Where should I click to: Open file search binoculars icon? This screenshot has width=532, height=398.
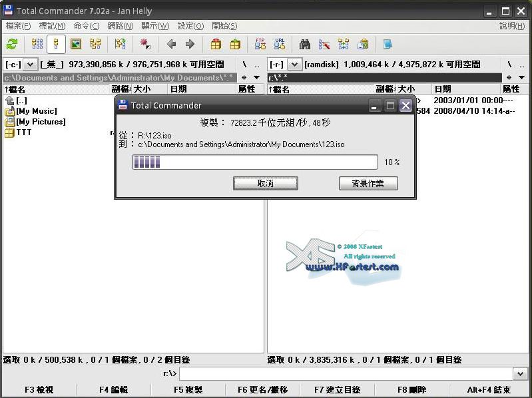[x=305, y=44]
